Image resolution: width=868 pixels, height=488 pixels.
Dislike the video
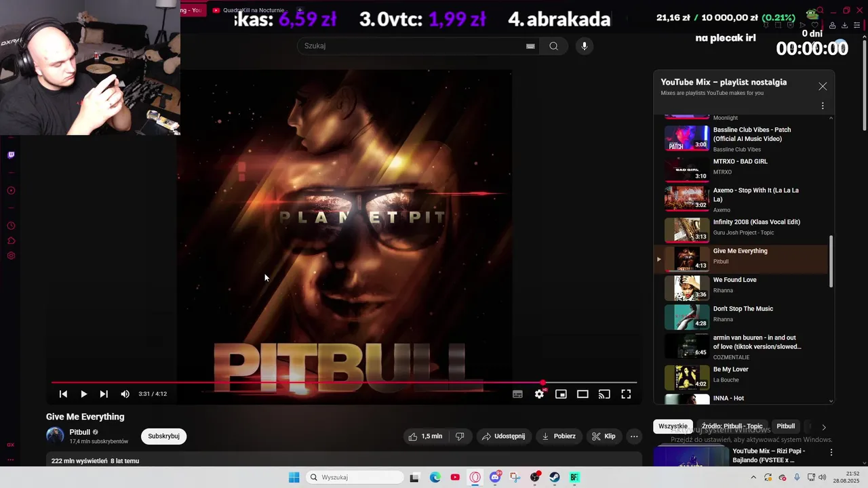click(x=460, y=436)
